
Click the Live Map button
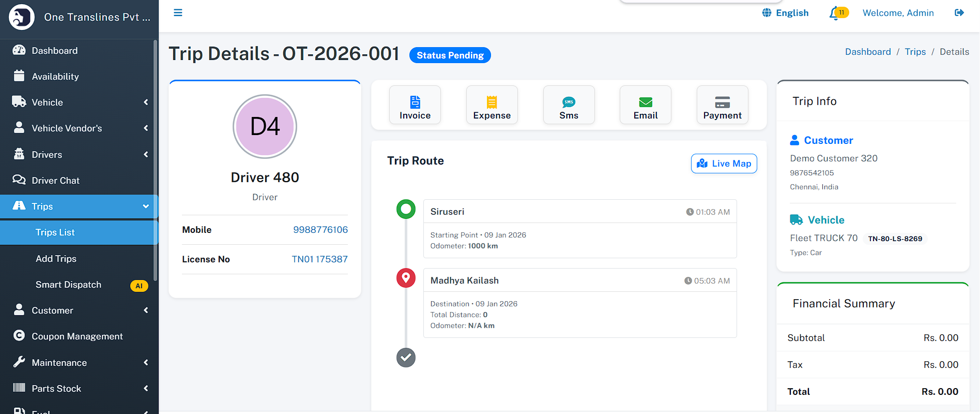pyautogui.click(x=724, y=164)
